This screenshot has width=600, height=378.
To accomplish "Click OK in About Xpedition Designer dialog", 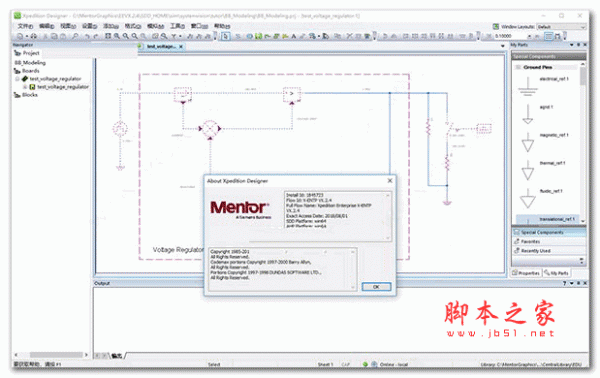I will (x=376, y=287).
